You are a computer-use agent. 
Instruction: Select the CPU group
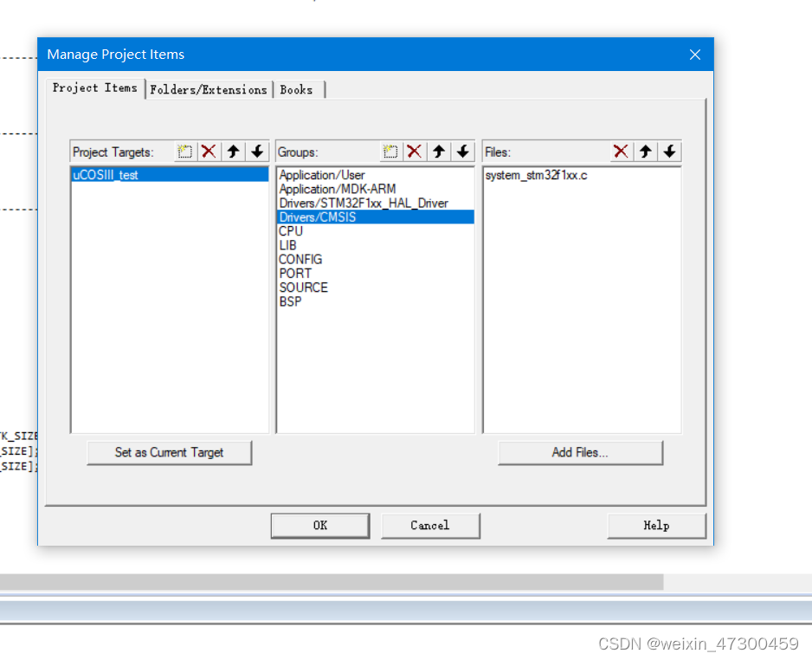[x=376, y=231]
